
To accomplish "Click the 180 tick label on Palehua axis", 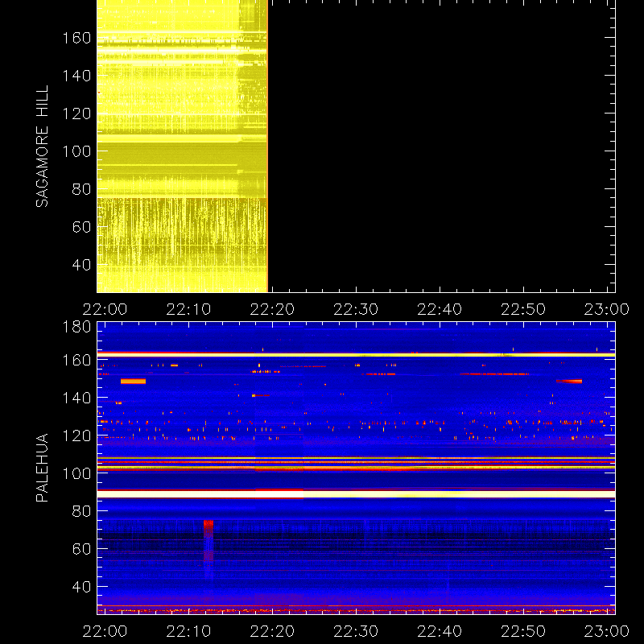I will point(76,327).
